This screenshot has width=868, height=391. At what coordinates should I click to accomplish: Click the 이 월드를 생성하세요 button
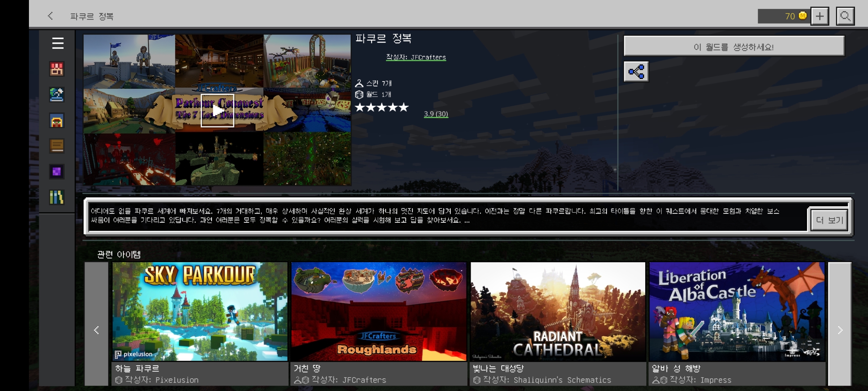[x=734, y=46]
